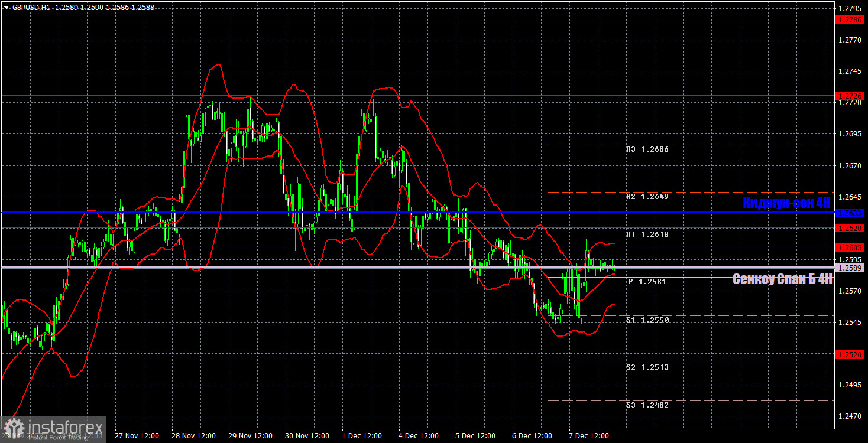
Task: Click the S2 1.2513 pivot label
Action: 647,367
